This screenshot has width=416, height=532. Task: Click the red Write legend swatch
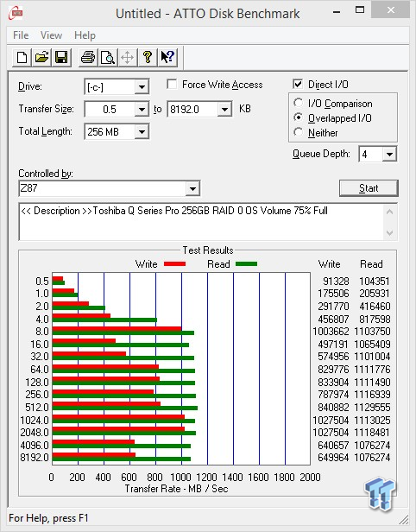tap(174, 263)
